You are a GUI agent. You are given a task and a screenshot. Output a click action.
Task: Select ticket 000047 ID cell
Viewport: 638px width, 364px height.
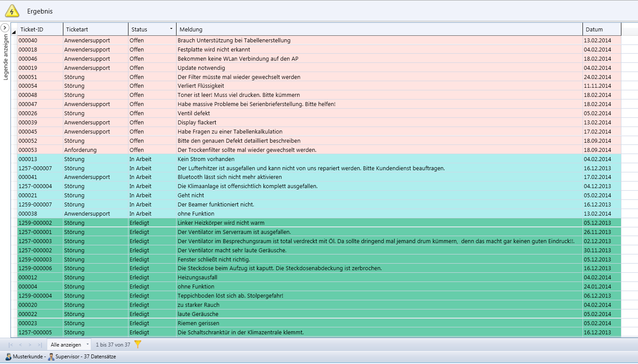pos(40,104)
